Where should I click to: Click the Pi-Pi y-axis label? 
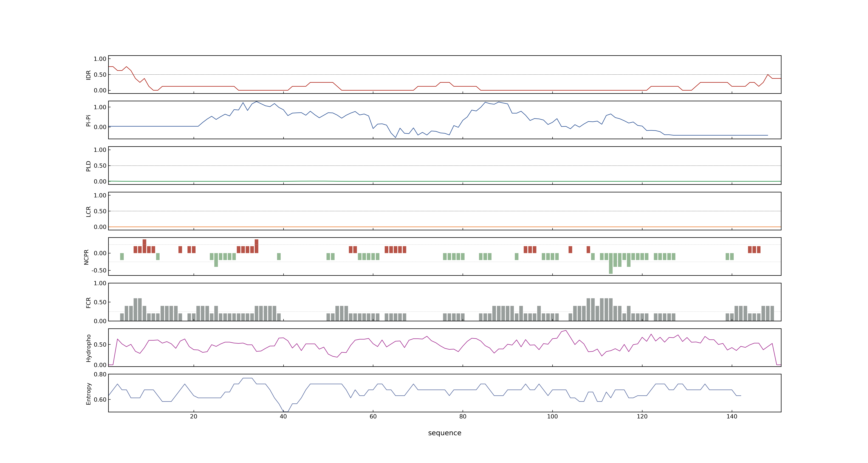[88, 120]
